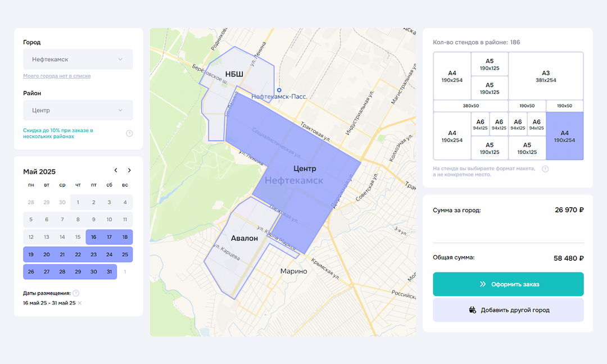Screen dimensions: 607x364
Task: Click Добавить другой город button
Action: (x=508, y=310)
